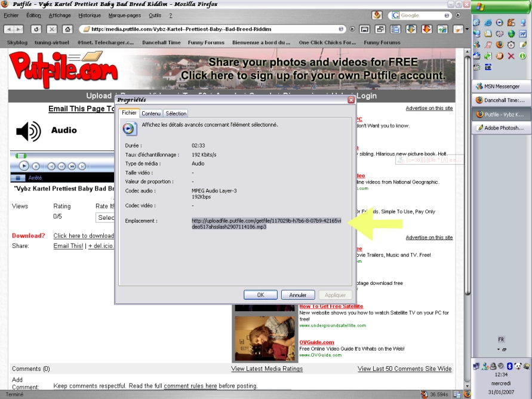532x399 pixels.
Task: Click the 'Email This!' share link
Action: tap(68, 246)
